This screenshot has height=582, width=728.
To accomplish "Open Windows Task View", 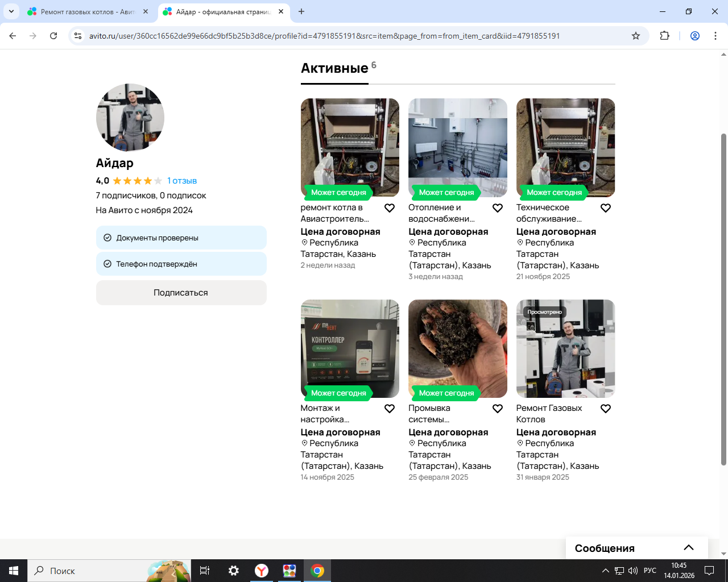I will coord(205,571).
